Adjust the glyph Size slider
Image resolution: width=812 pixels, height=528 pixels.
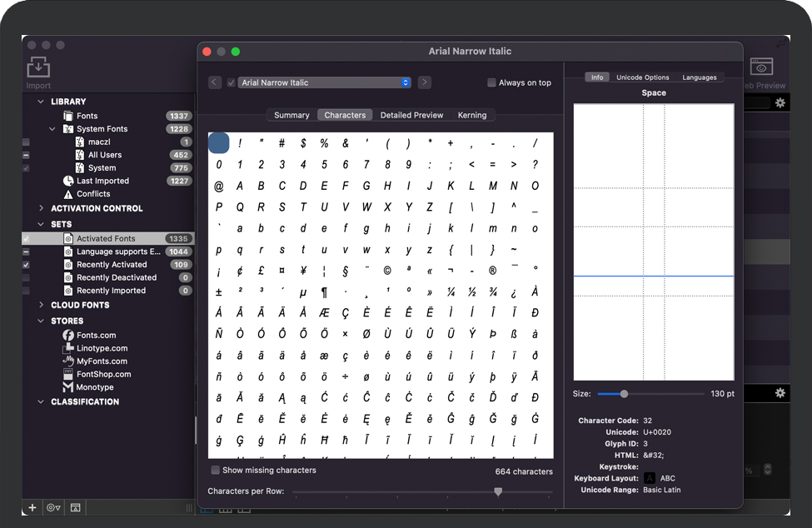pyautogui.click(x=624, y=394)
